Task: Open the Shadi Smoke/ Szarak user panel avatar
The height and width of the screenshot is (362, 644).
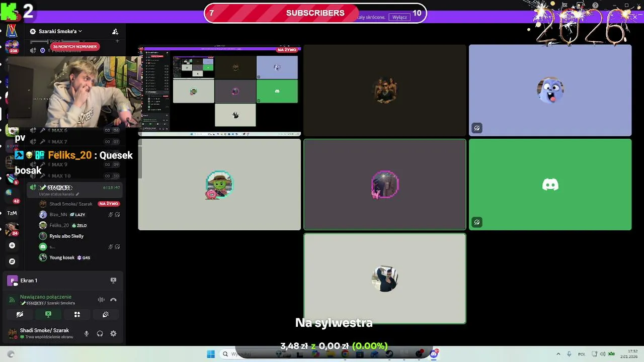Action: pyautogui.click(x=12, y=333)
